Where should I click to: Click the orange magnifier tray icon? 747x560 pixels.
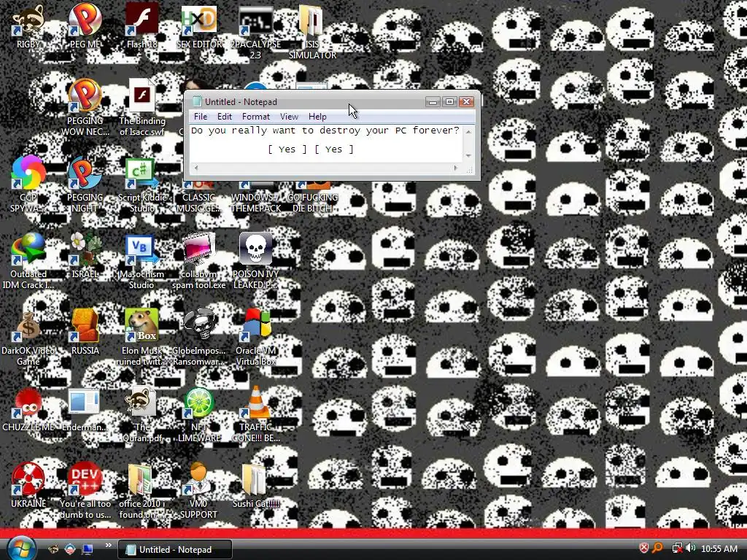pos(658,548)
